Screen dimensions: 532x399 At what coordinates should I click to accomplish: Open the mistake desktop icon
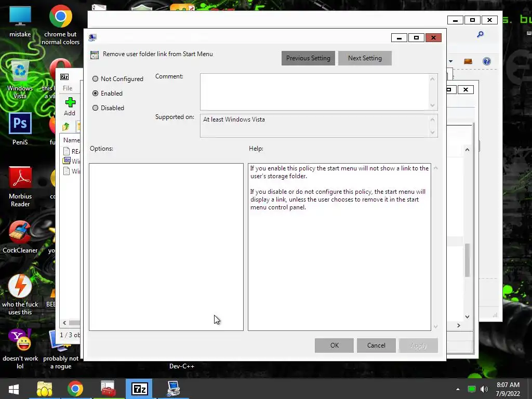click(x=20, y=22)
